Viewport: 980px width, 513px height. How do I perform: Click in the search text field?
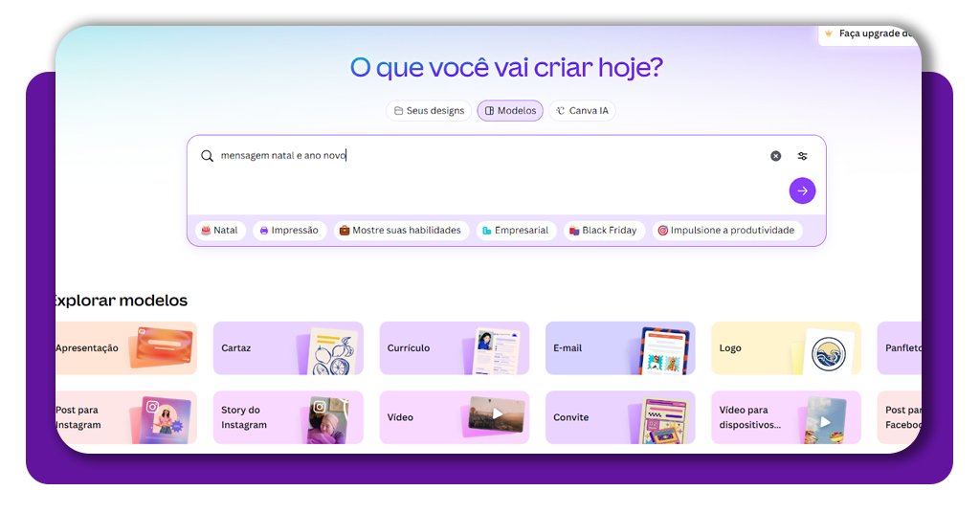click(479, 156)
